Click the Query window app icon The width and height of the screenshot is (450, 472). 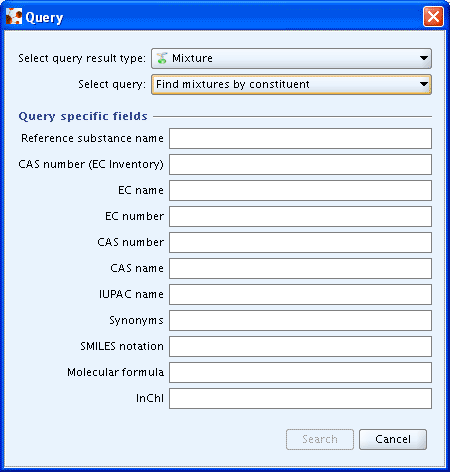coord(14,17)
